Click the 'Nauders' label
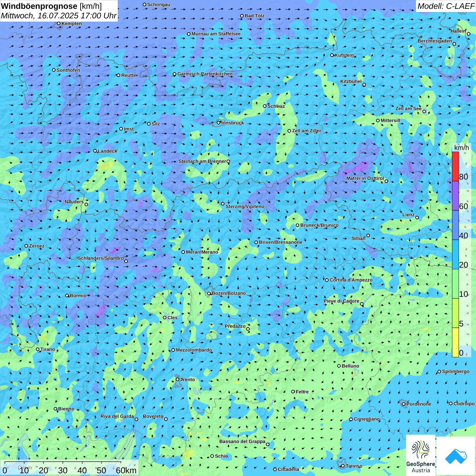This screenshot has height=476, width=476. click(x=74, y=202)
